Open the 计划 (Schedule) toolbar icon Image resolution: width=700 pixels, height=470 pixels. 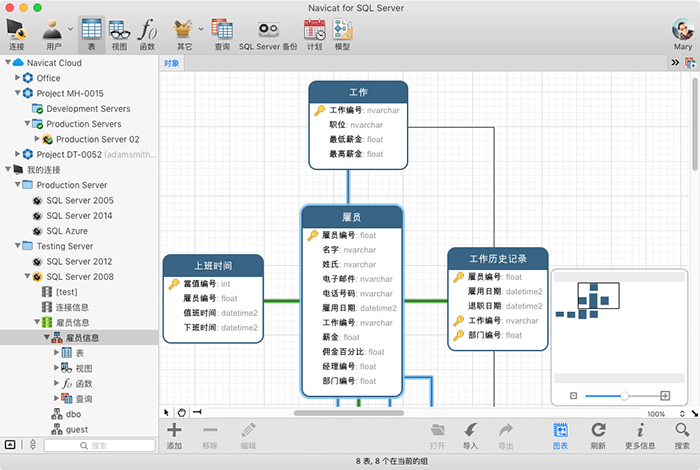(x=314, y=29)
